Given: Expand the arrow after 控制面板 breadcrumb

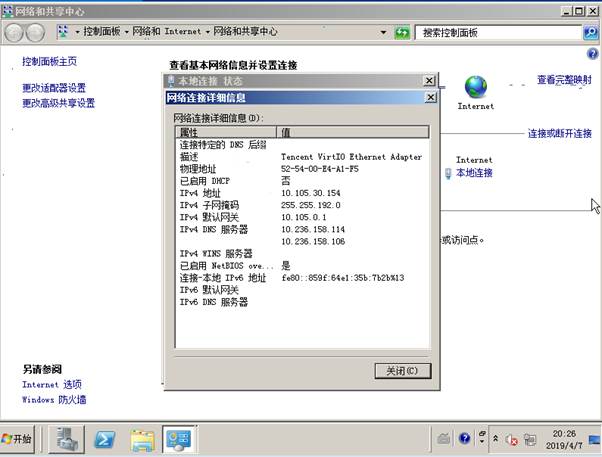Looking at the screenshot, I should (x=127, y=32).
